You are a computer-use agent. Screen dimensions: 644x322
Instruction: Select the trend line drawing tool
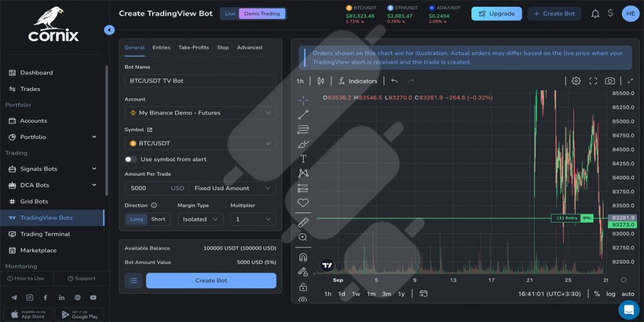click(x=303, y=114)
